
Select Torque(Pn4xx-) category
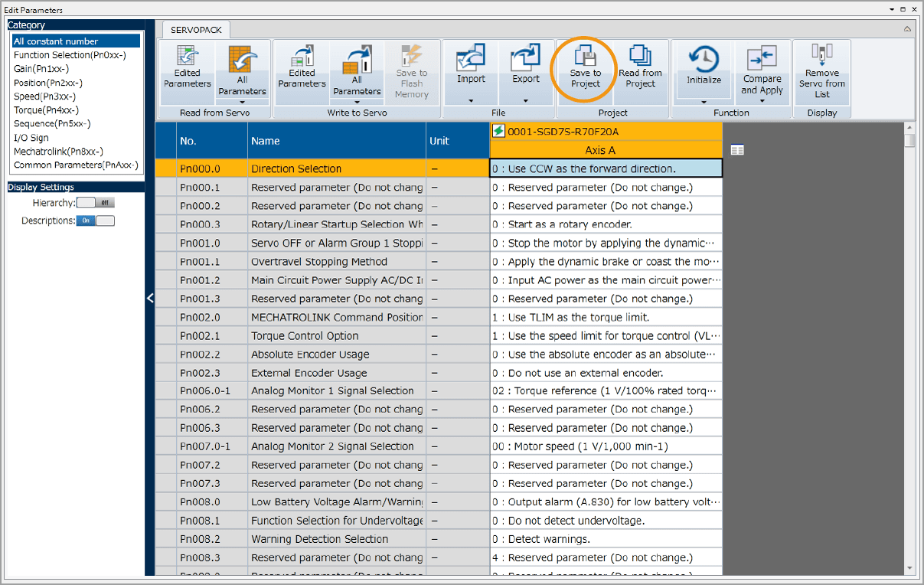point(46,110)
